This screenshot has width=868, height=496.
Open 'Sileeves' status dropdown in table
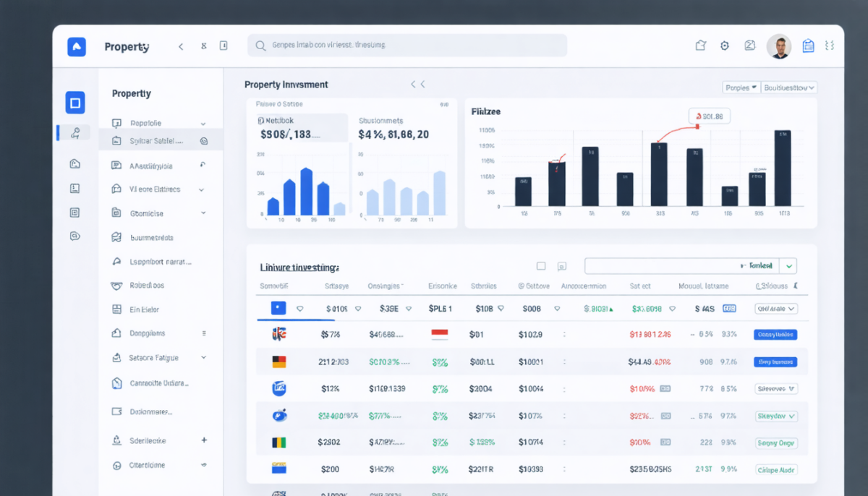(775, 389)
